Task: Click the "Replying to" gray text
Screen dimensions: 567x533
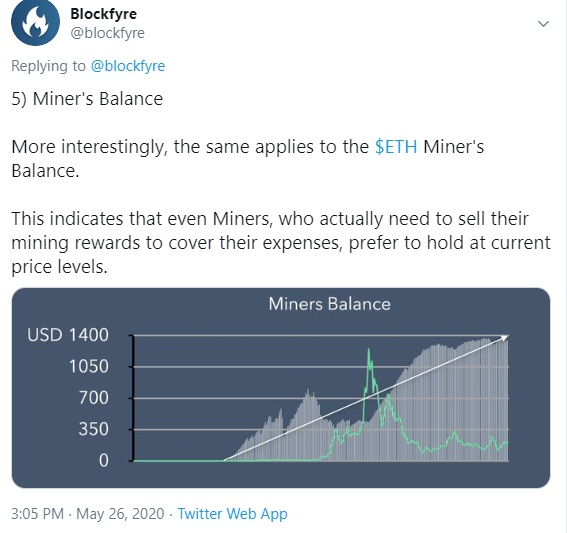Action: pyautogui.click(x=48, y=66)
